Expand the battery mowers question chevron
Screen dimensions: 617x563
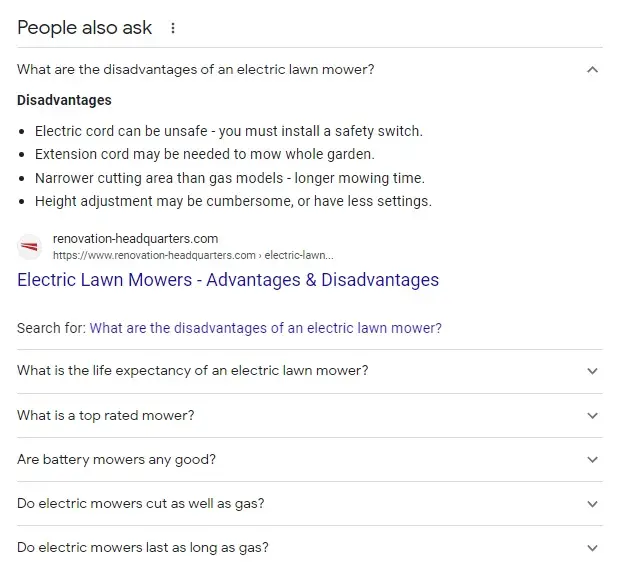pyautogui.click(x=592, y=460)
